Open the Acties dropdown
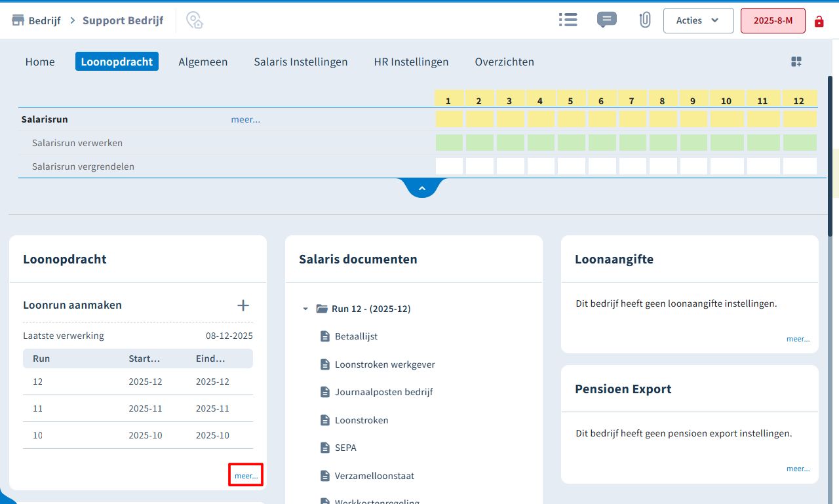This screenshot has width=839, height=504. (699, 20)
